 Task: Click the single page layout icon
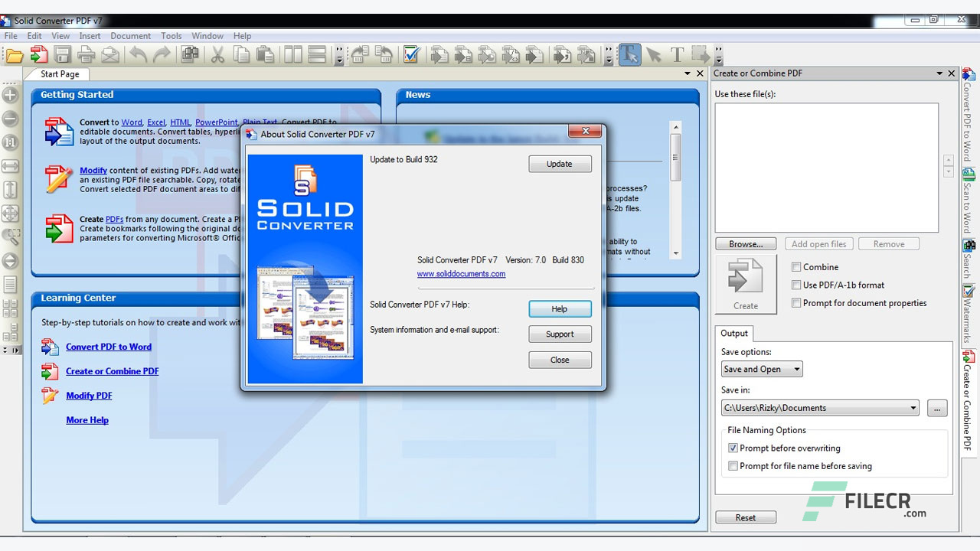click(11, 285)
